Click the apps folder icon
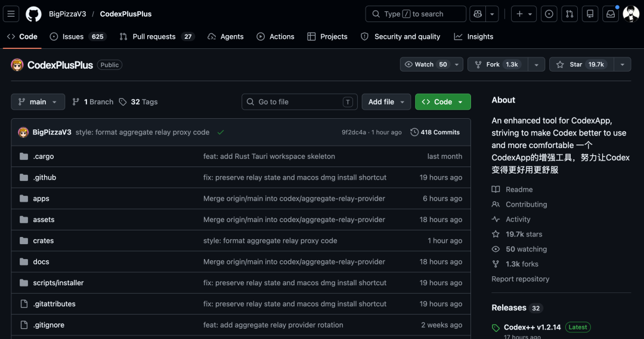This screenshot has width=644, height=339. pyautogui.click(x=24, y=199)
